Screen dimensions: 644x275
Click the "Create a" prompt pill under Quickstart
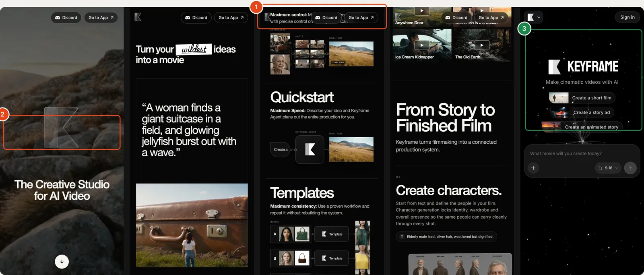(281, 150)
